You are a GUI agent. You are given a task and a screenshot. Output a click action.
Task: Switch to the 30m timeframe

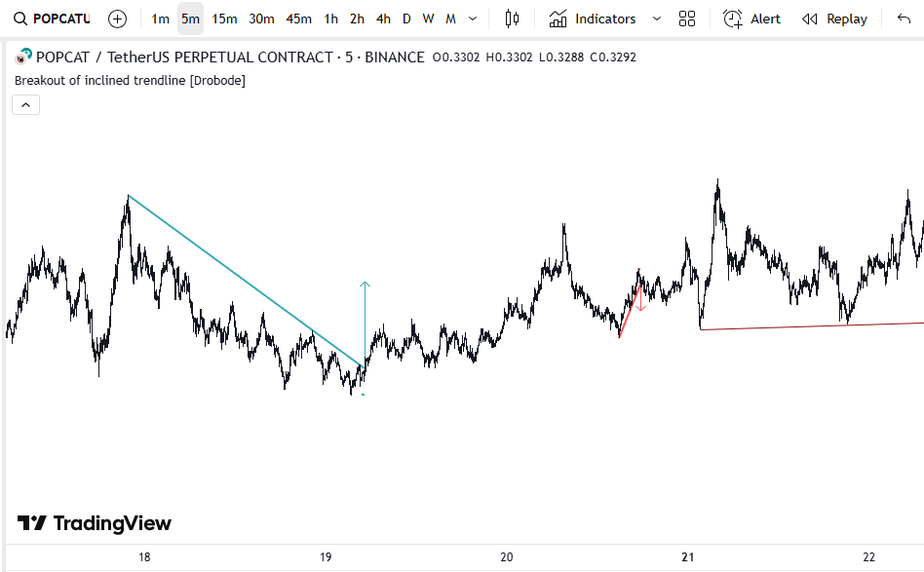click(x=261, y=19)
